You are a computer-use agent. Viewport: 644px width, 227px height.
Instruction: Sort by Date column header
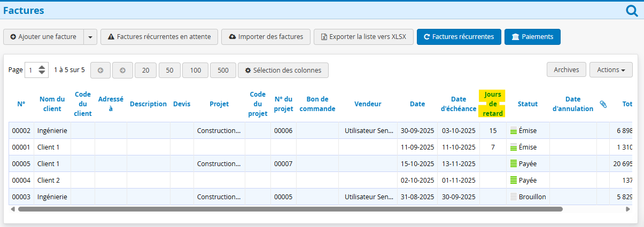417,104
